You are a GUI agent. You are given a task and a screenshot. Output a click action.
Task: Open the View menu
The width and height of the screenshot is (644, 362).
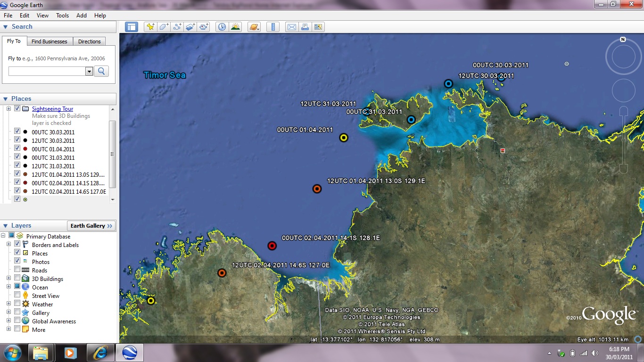[42, 16]
